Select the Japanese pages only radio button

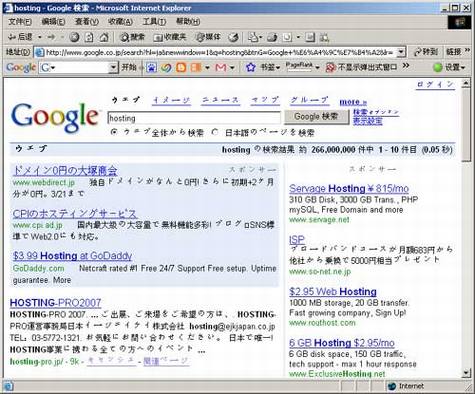coord(215,132)
